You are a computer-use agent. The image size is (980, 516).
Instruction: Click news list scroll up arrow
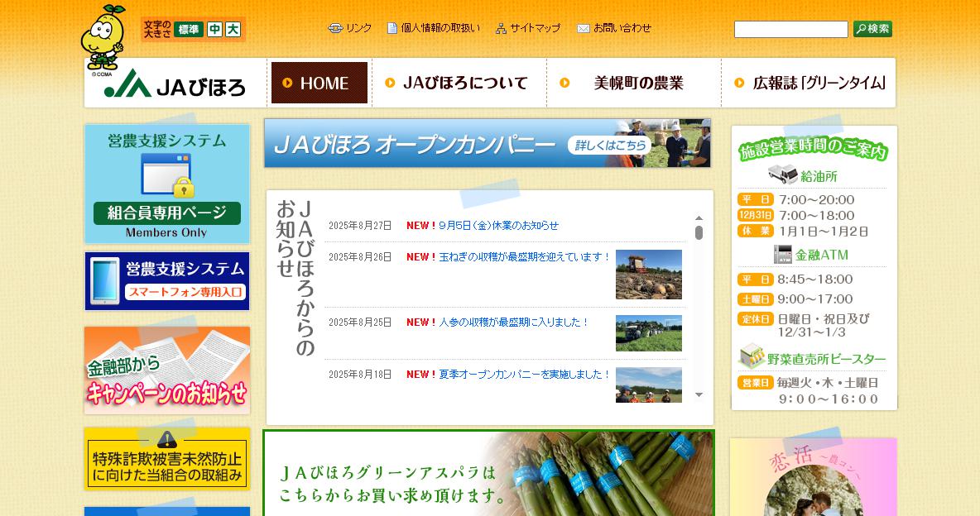[699, 218]
